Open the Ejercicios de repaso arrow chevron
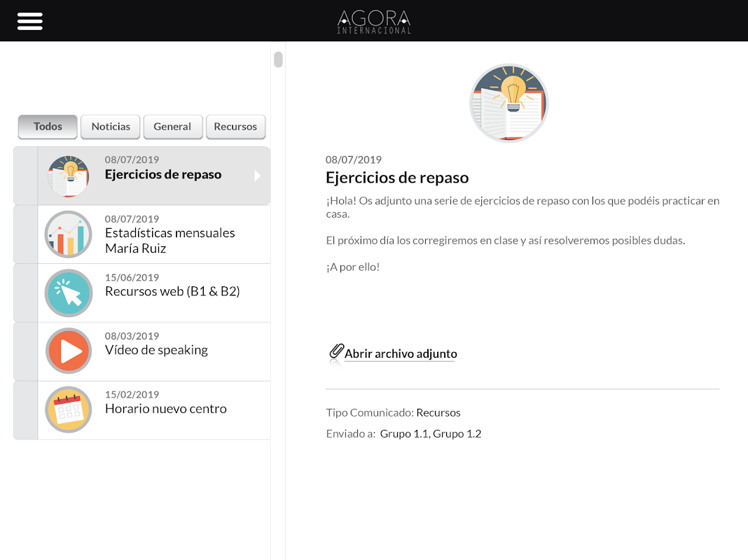Viewport: 748px width, 560px height. [x=258, y=176]
